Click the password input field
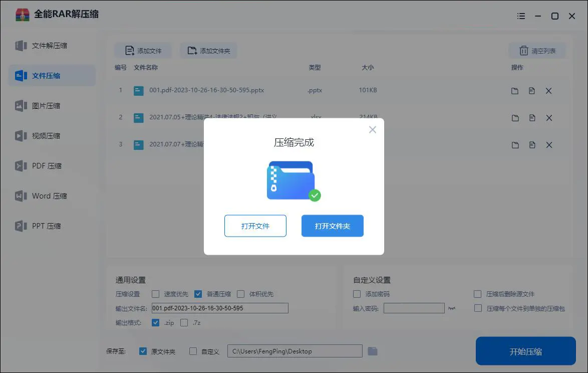Image resolution: width=588 pixels, height=373 pixels. point(414,308)
